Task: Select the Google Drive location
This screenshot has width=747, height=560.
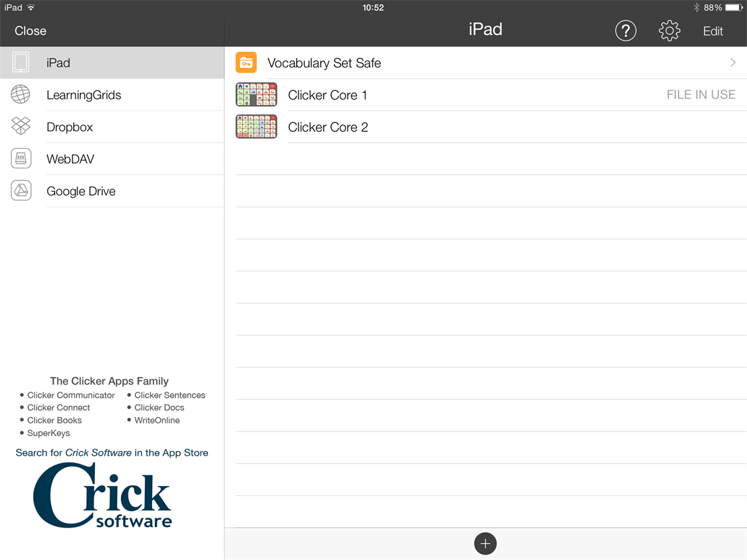Action: click(112, 191)
